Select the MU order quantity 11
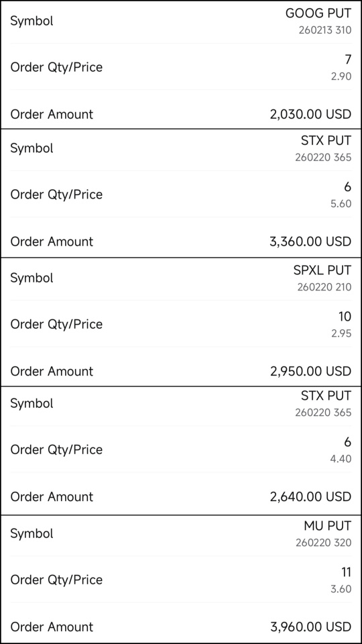362x644 pixels. (346, 572)
